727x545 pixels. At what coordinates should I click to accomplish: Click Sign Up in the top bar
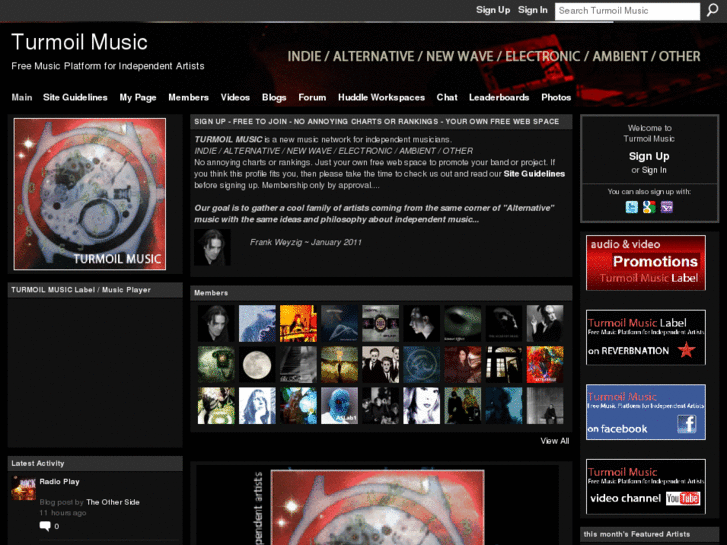click(493, 10)
